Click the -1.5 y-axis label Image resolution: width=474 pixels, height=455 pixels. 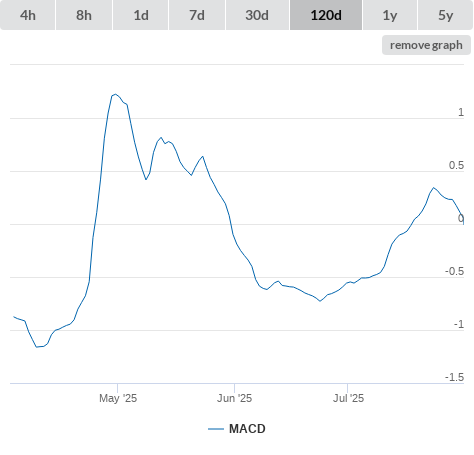[x=454, y=377]
